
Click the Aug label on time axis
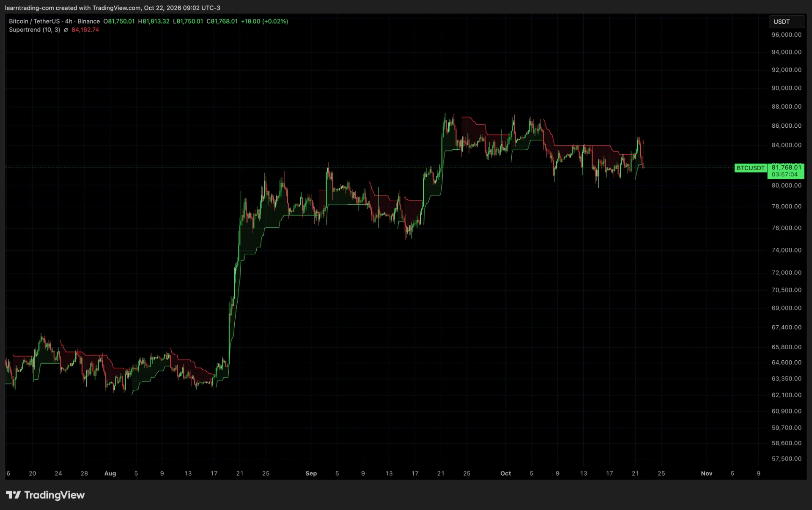coord(110,473)
